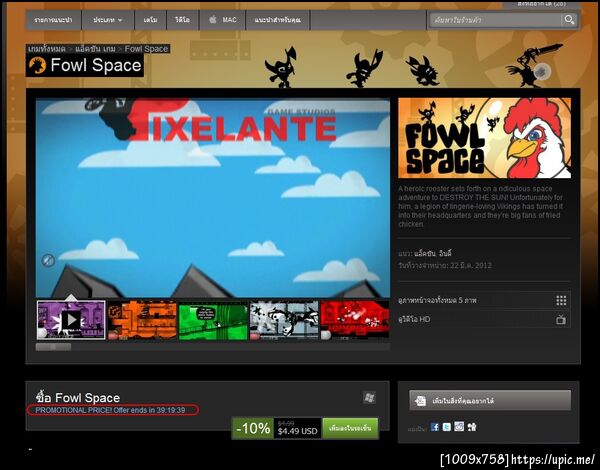Select the orange screenshot thumbnail
The height and width of the screenshot is (470, 600).
(x=142, y=320)
